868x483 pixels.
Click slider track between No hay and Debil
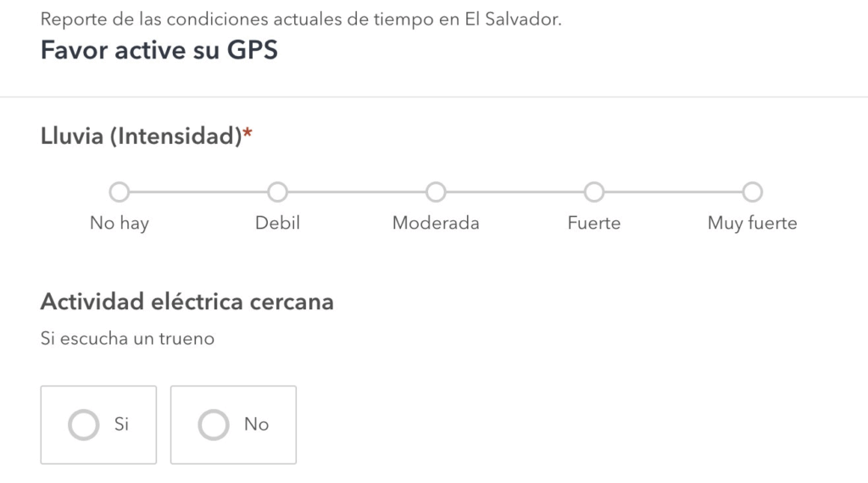pyautogui.click(x=198, y=192)
